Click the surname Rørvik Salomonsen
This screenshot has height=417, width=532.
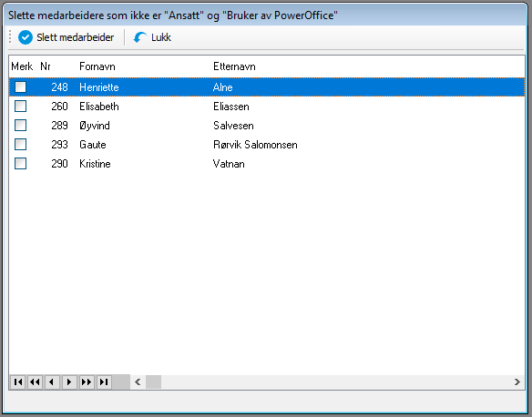pos(255,145)
